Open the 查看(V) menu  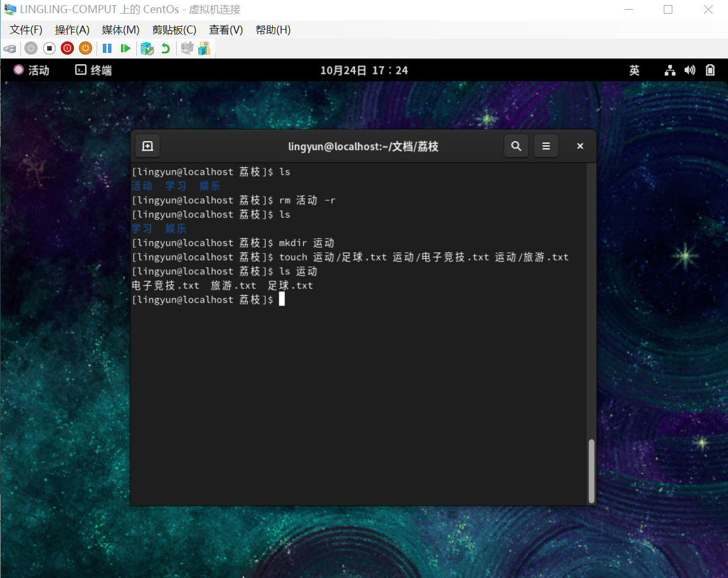tap(226, 30)
